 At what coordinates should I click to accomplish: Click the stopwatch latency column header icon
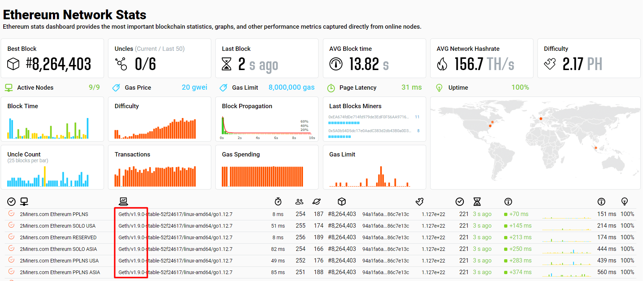click(278, 201)
